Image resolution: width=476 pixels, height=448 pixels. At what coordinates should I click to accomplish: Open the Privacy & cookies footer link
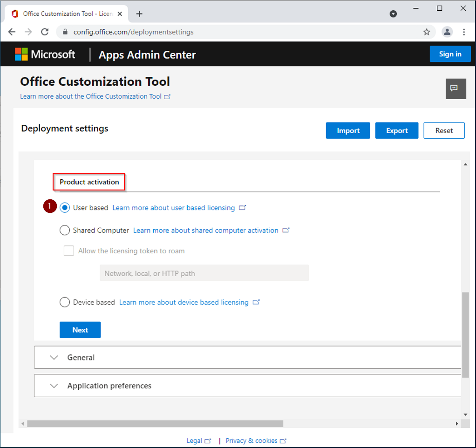click(252, 441)
